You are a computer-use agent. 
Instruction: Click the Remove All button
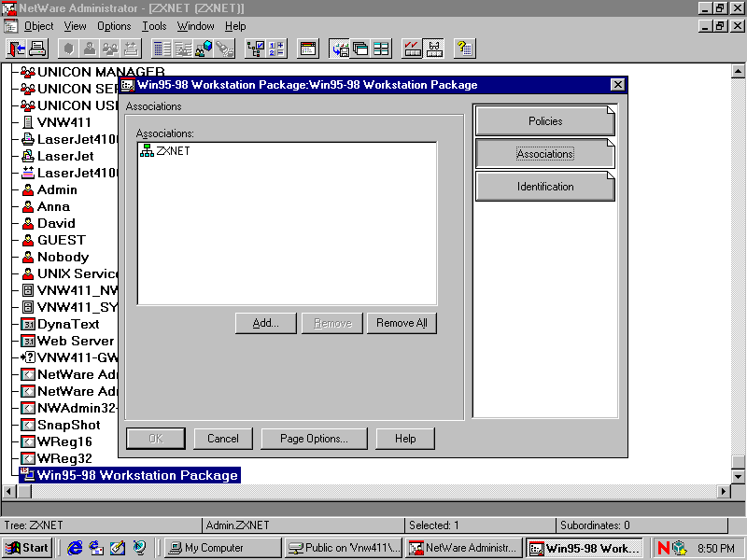coord(402,323)
